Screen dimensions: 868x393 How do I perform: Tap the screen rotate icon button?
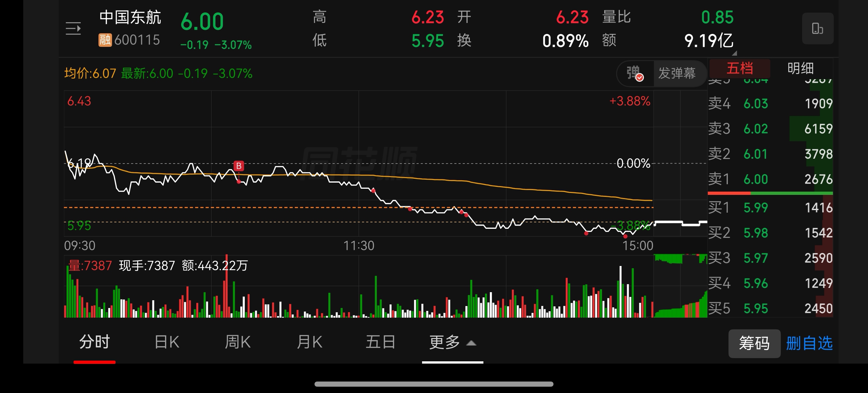click(x=817, y=29)
